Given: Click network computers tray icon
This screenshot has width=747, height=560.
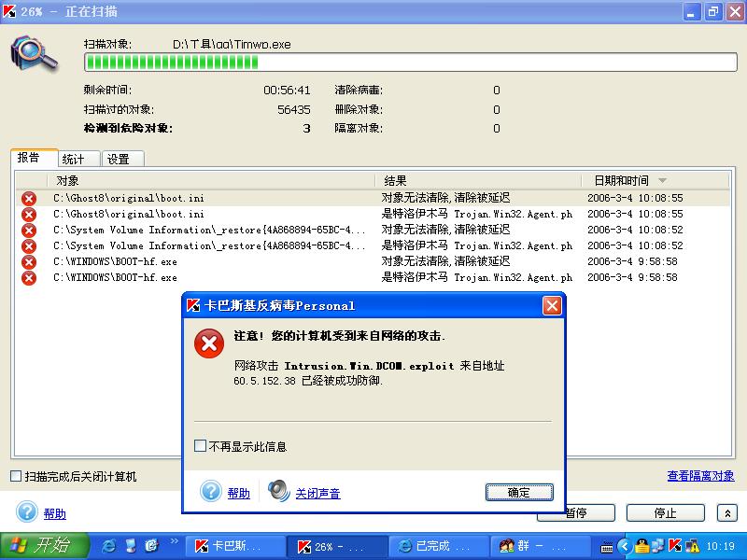Looking at the screenshot, I should [658, 546].
